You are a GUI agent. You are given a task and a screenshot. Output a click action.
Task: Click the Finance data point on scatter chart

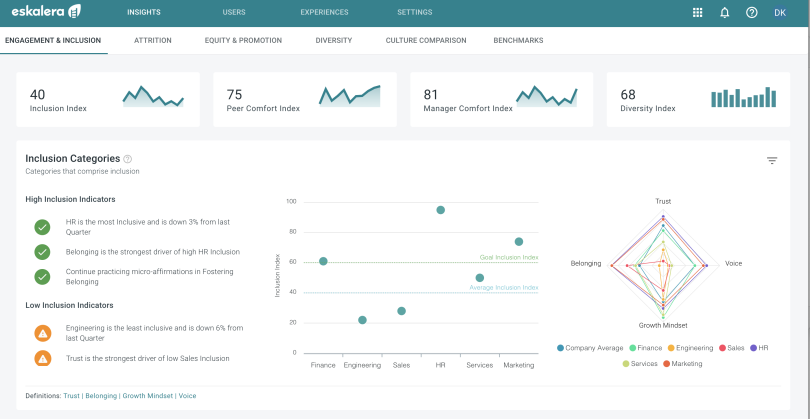(323, 261)
